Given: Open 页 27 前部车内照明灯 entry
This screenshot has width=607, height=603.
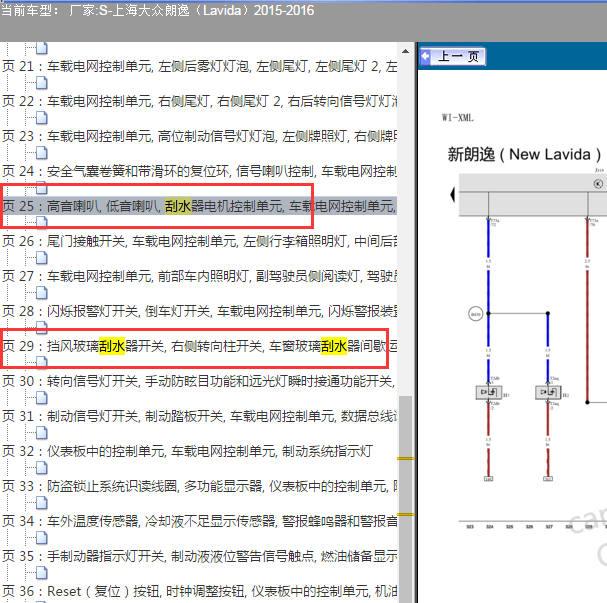Looking at the screenshot, I should coord(199,276).
